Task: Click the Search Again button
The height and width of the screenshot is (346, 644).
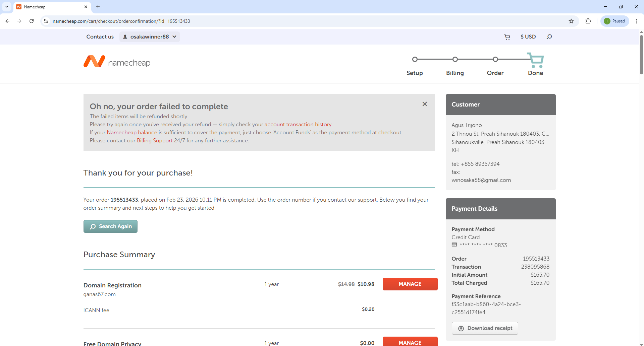Action: point(110,226)
